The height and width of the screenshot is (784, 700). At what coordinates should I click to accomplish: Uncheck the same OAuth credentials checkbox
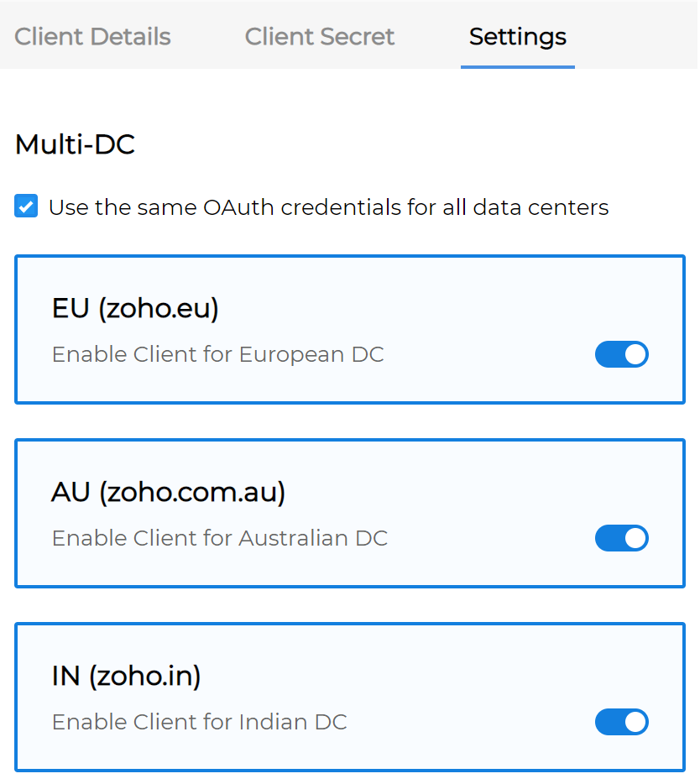(27, 206)
